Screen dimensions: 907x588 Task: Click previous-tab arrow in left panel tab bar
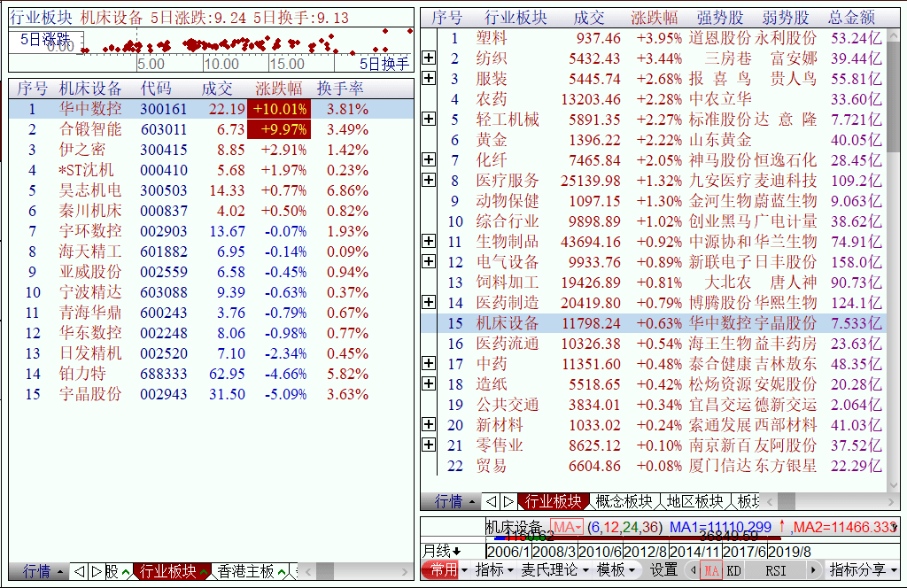(x=80, y=571)
